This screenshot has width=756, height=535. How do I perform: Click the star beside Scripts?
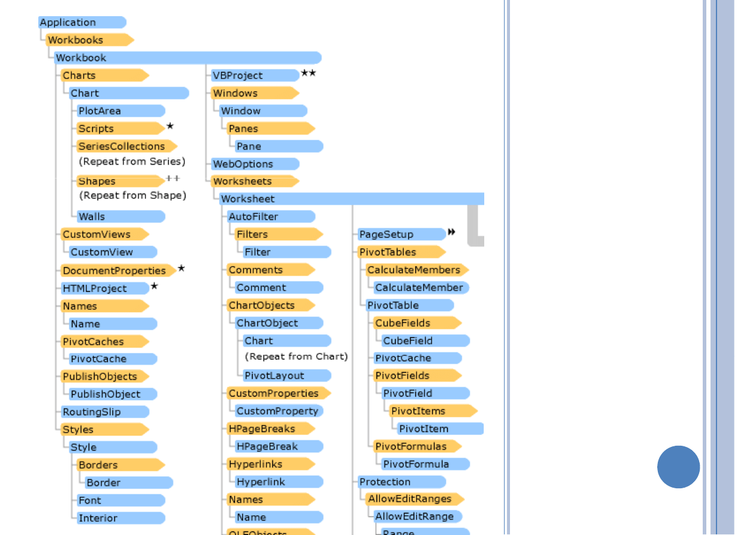(x=170, y=126)
